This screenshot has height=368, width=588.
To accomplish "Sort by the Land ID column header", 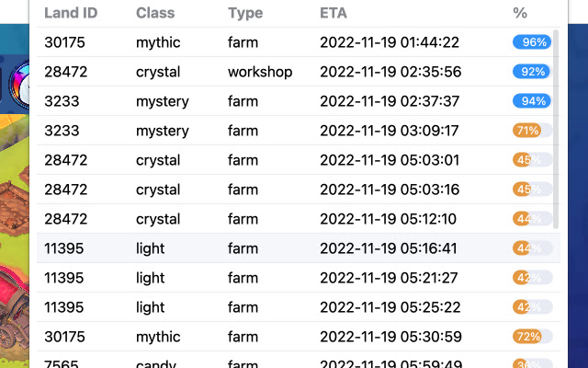I will (71, 13).
